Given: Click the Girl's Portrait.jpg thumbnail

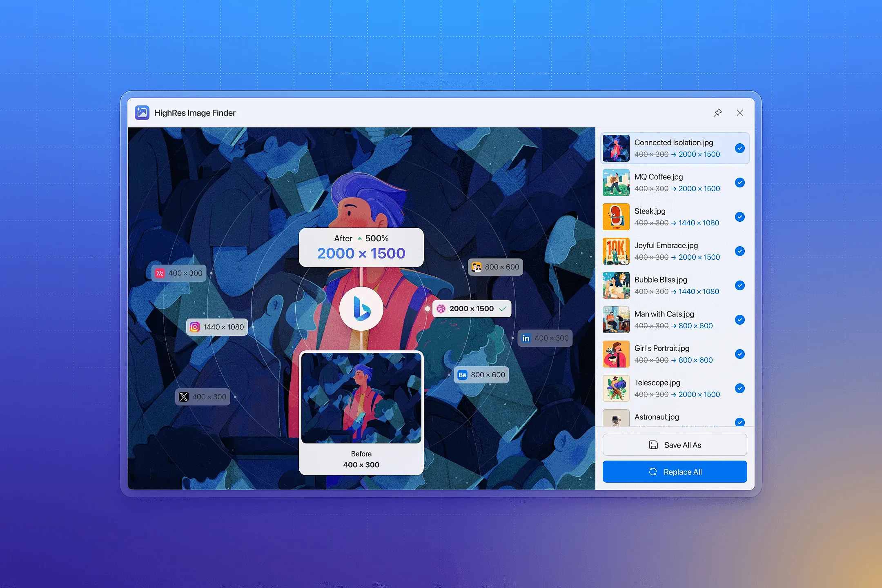Looking at the screenshot, I should coord(616,354).
